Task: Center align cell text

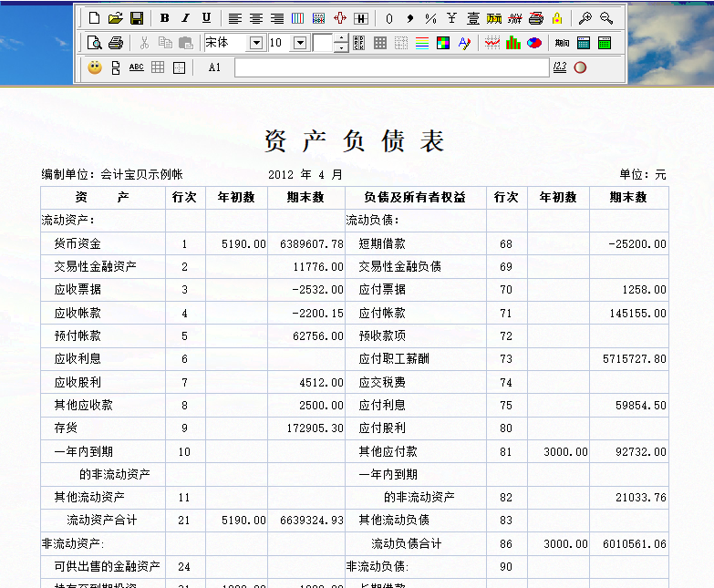Action: tap(256, 18)
